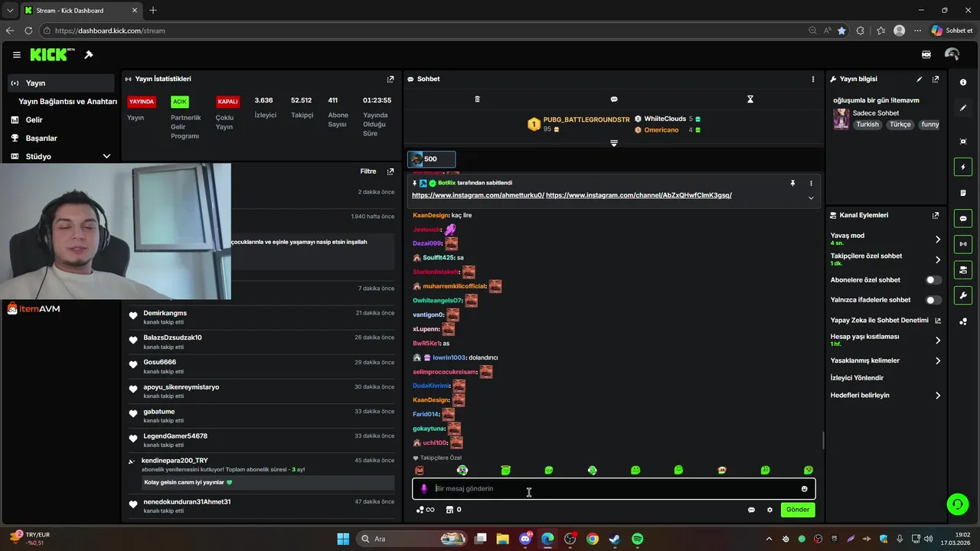This screenshot has height=551, width=980.
Task: Click the PUBG_BATTLEGROUNDSTR leaderboard entry
Action: [579, 124]
